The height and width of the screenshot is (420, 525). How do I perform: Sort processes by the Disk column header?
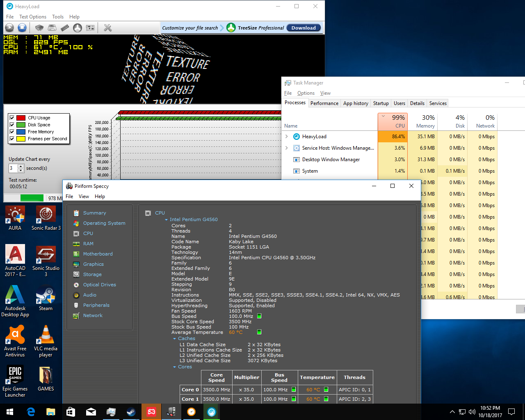coord(453,121)
